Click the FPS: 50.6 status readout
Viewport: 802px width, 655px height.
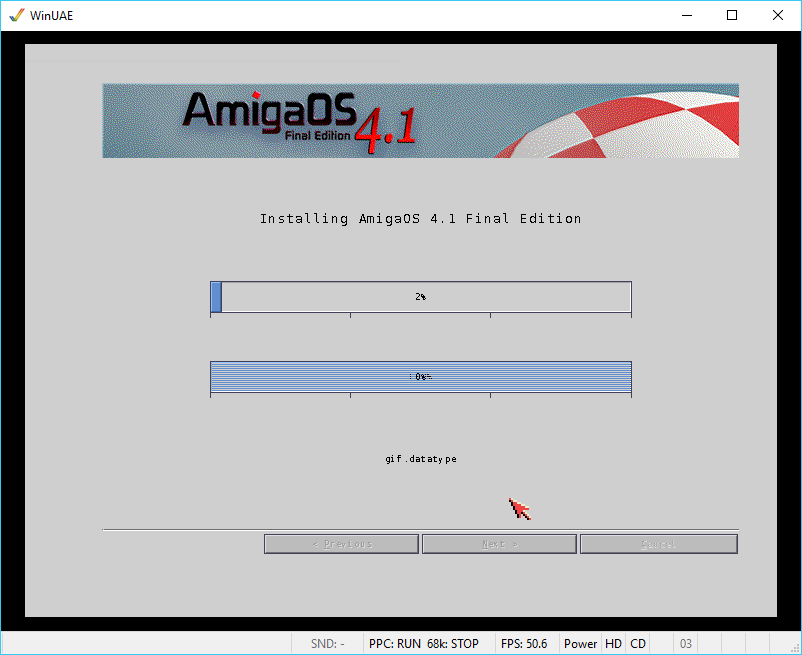(x=524, y=644)
